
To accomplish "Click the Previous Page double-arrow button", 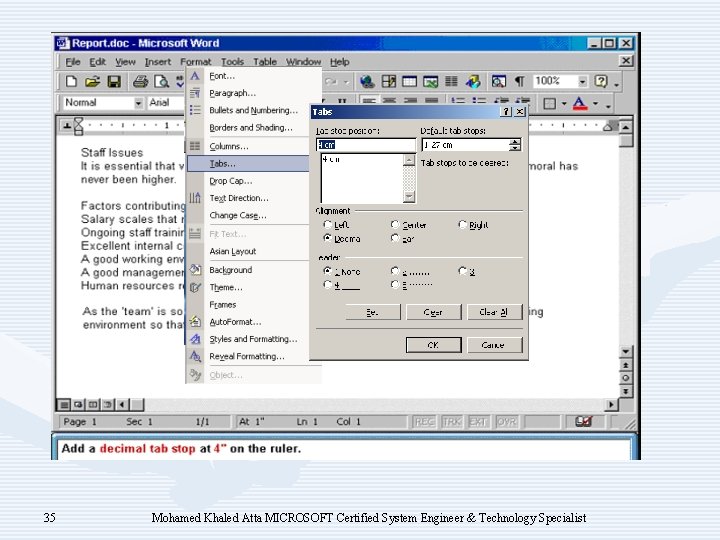I will pos(625,366).
